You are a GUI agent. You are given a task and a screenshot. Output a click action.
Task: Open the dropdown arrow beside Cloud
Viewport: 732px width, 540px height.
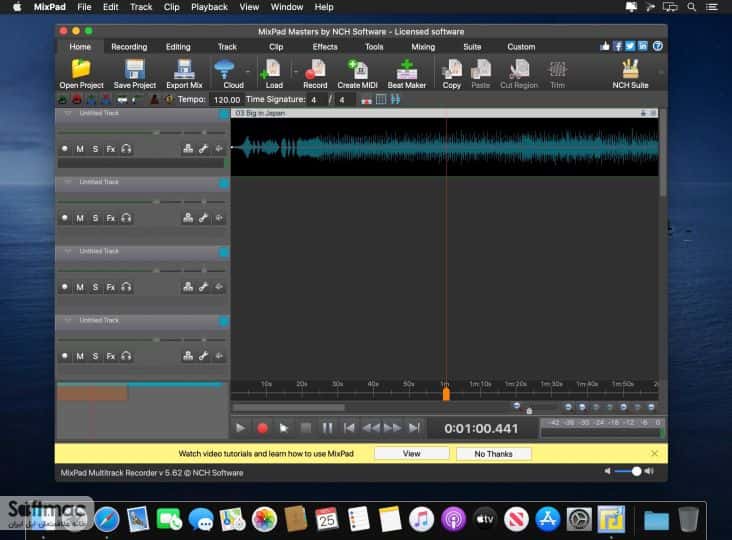coord(247,72)
